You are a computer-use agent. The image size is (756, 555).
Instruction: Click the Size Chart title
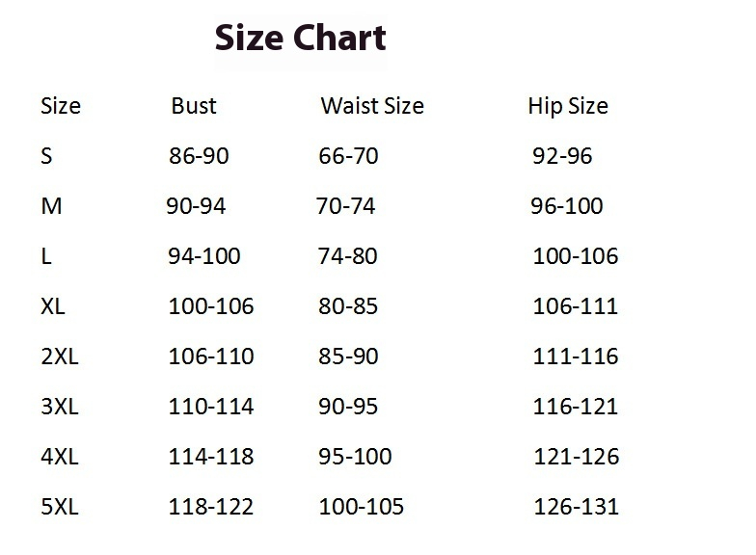[301, 38]
